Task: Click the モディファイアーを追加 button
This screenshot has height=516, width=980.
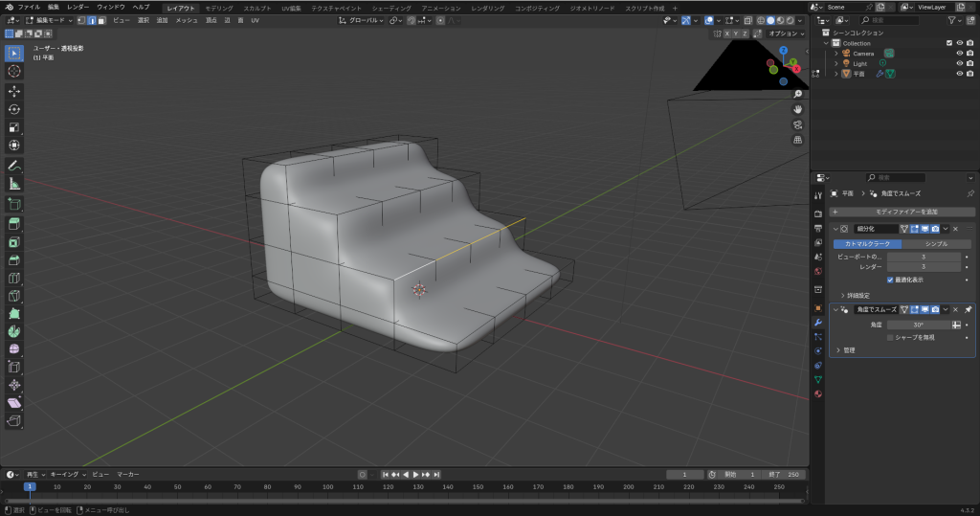Action: pos(902,212)
